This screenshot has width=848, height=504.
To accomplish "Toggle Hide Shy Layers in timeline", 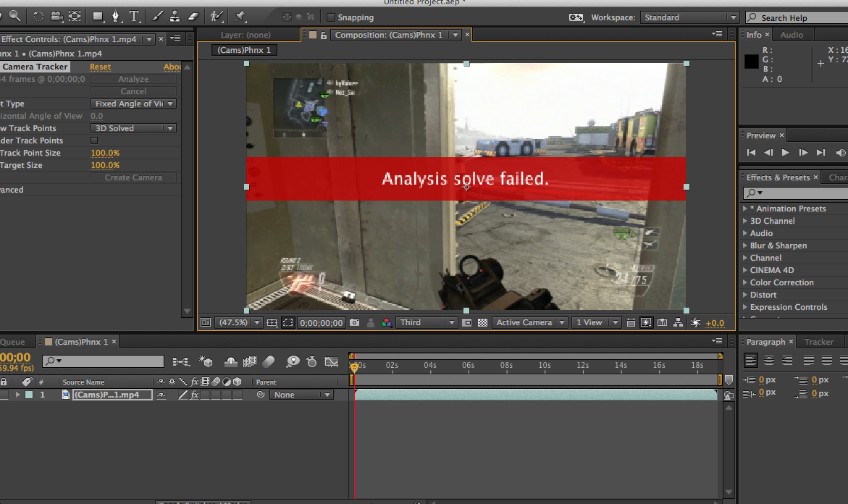I will coord(230,361).
